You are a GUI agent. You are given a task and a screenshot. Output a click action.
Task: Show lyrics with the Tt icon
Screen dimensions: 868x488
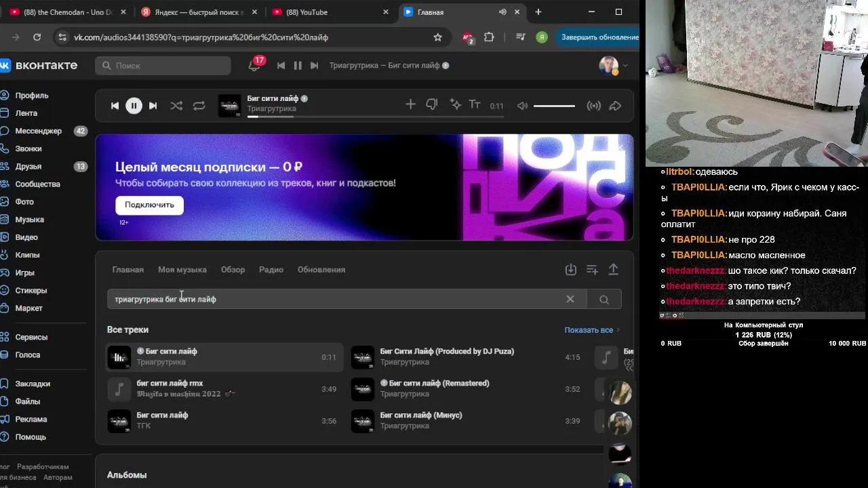pos(475,104)
